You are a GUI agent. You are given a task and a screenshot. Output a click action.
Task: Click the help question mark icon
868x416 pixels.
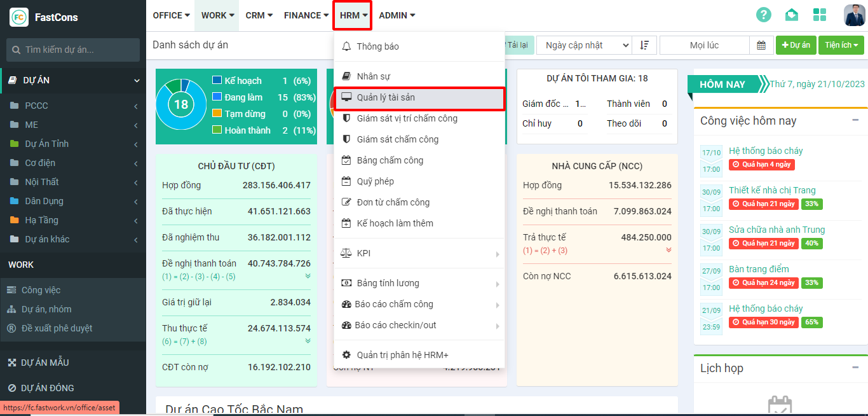[x=763, y=15]
